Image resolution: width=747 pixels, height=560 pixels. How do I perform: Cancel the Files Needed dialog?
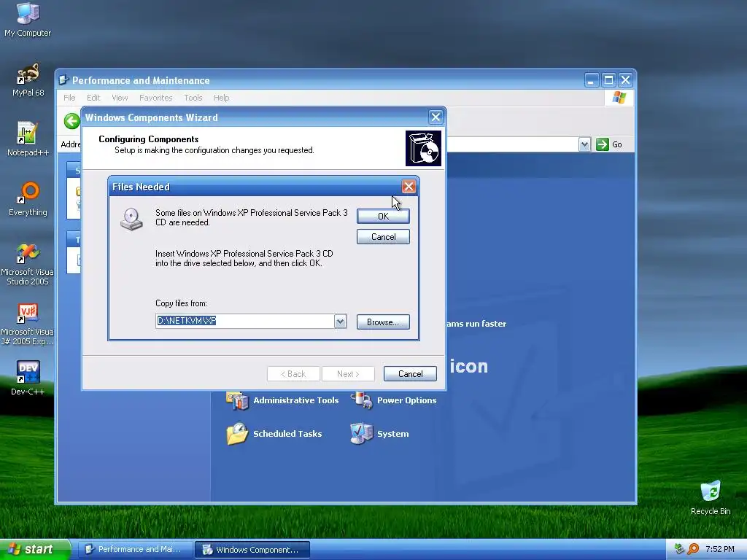point(383,237)
